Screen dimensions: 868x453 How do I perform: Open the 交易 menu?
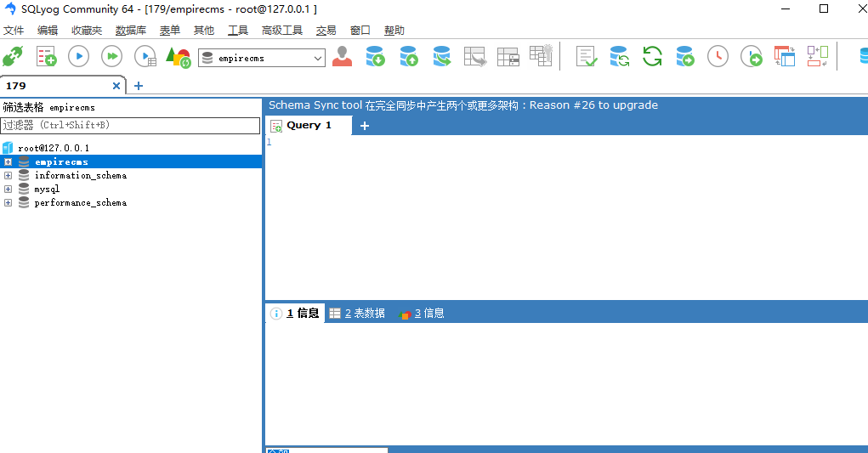click(x=326, y=31)
